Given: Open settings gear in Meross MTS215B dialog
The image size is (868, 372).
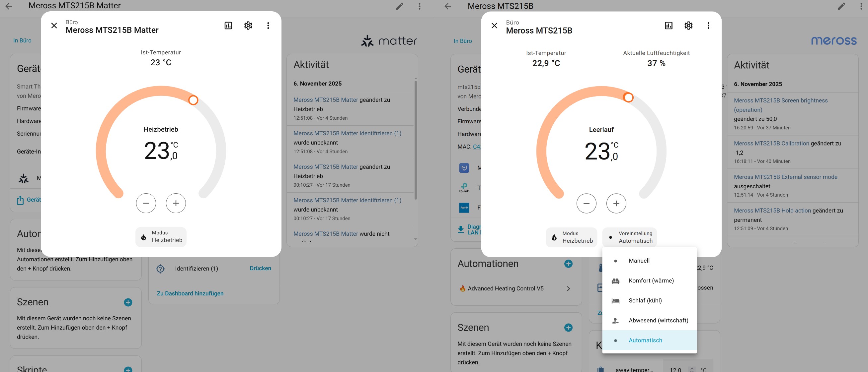Looking at the screenshot, I should coord(688,26).
